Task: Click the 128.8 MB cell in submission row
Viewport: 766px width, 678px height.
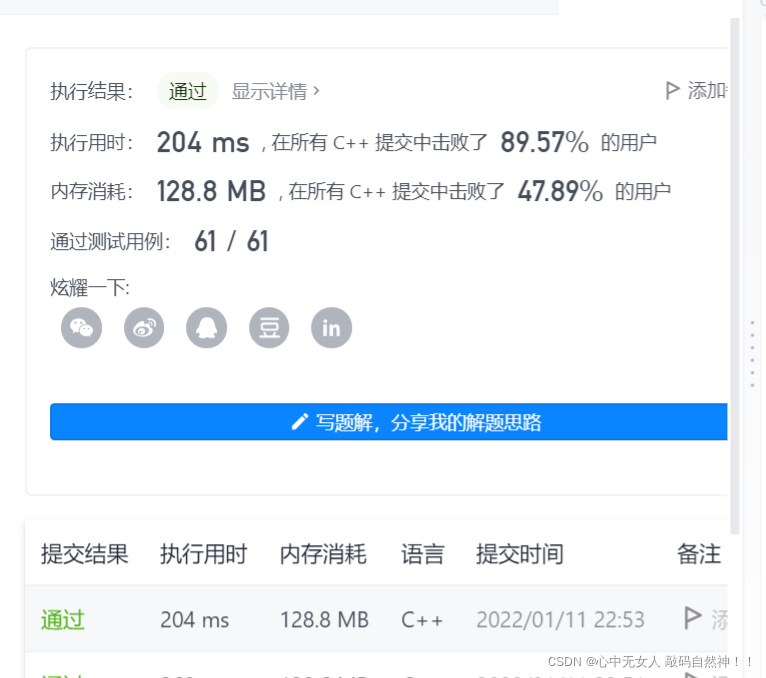Action: [324, 620]
